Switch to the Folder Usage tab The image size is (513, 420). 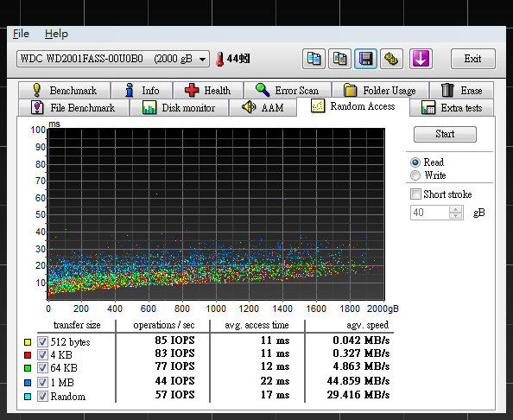(381, 90)
